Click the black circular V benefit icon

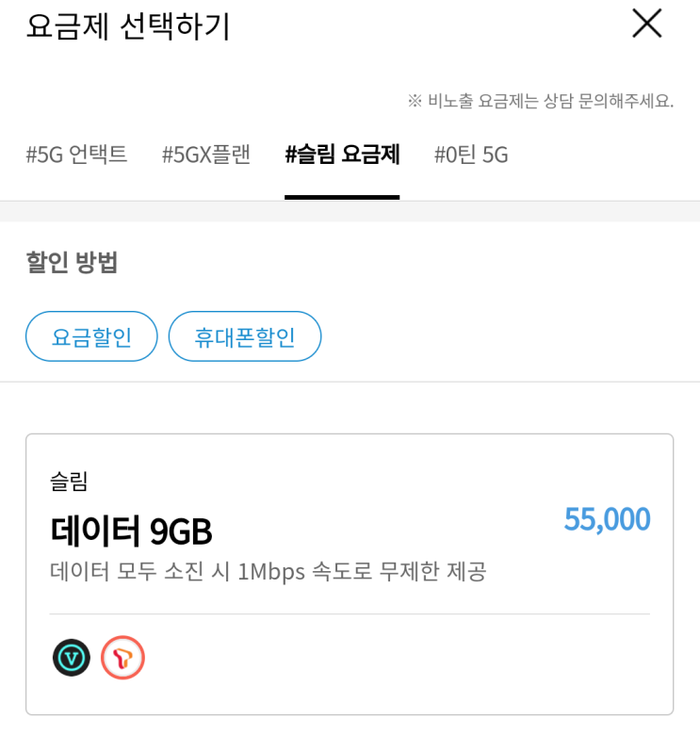point(72,657)
